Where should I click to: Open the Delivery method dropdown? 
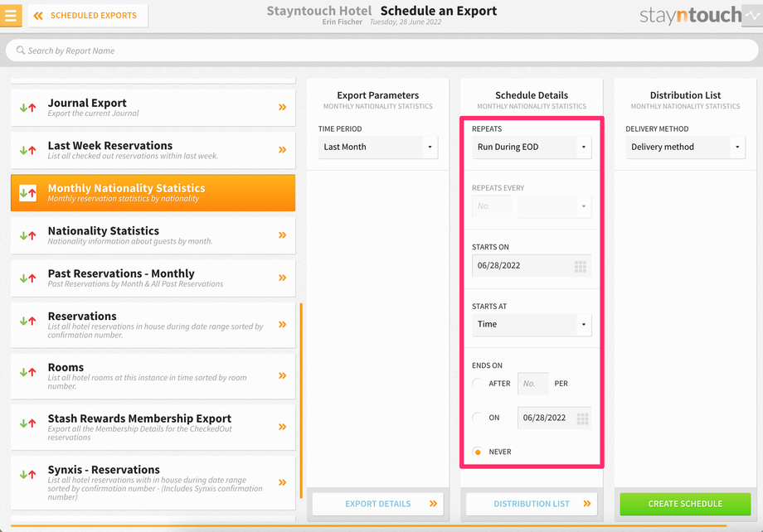point(685,147)
